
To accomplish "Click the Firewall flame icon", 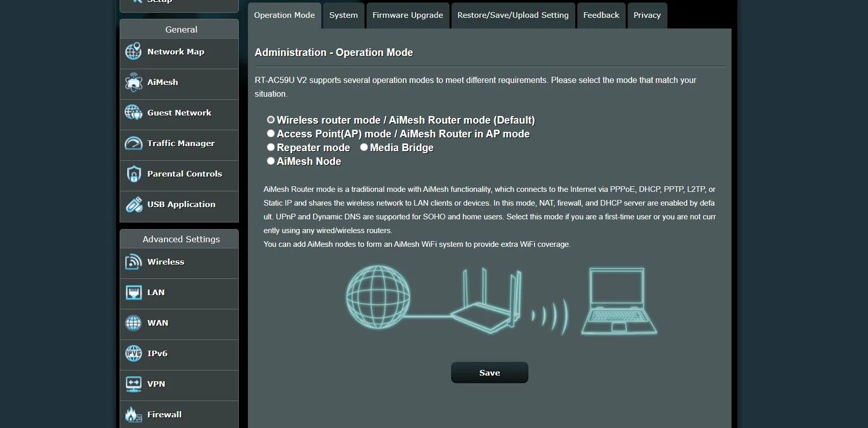I will (133, 414).
